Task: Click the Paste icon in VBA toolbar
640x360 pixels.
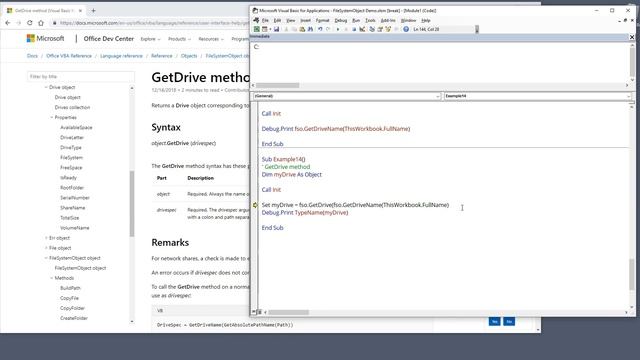Action: click(x=302, y=29)
